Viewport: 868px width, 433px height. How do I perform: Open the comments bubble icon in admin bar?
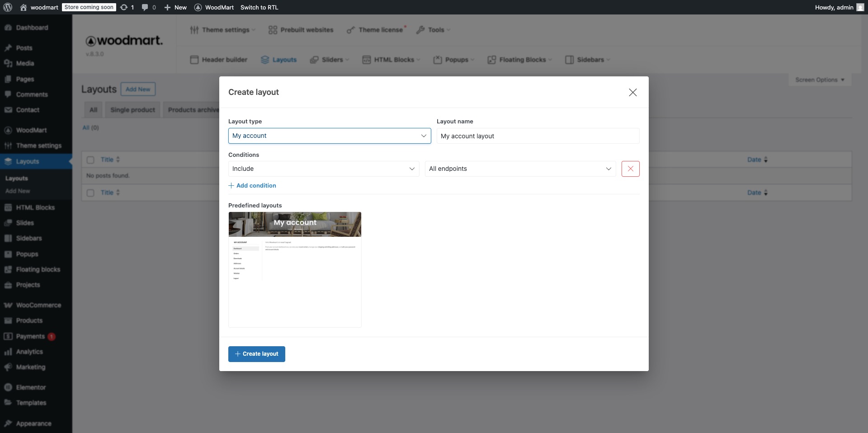pyautogui.click(x=145, y=7)
